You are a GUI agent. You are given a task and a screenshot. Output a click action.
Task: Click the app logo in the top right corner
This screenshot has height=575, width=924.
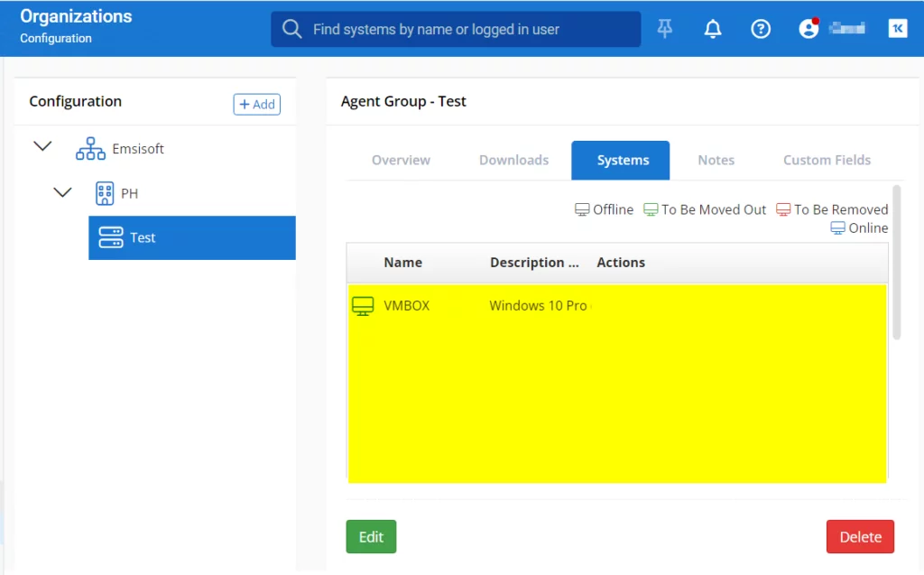coord(898,29)
